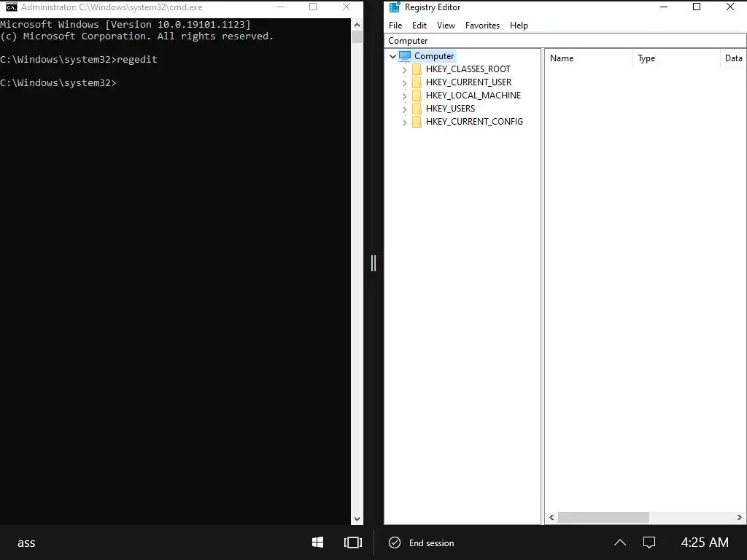The image size is (747, 560).
Task: Click the End session button
Action: click(x=422, y=542)
